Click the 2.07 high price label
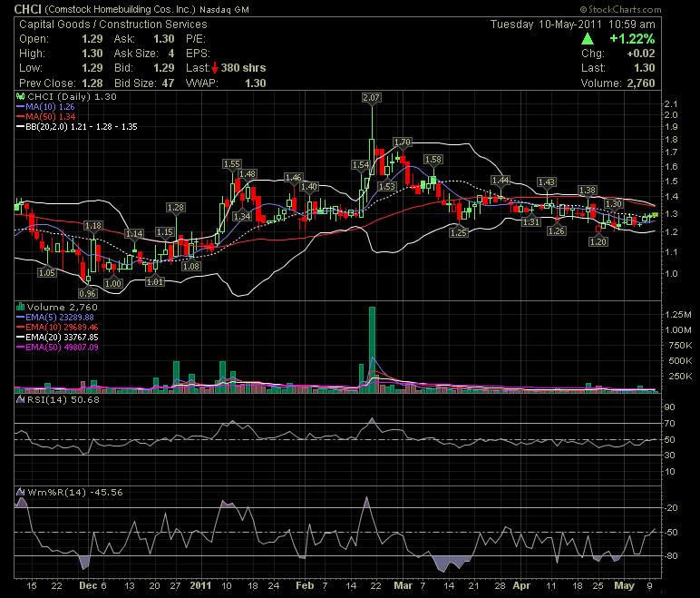Viewport: 700px width, 598px height. (x=371, y=97)
